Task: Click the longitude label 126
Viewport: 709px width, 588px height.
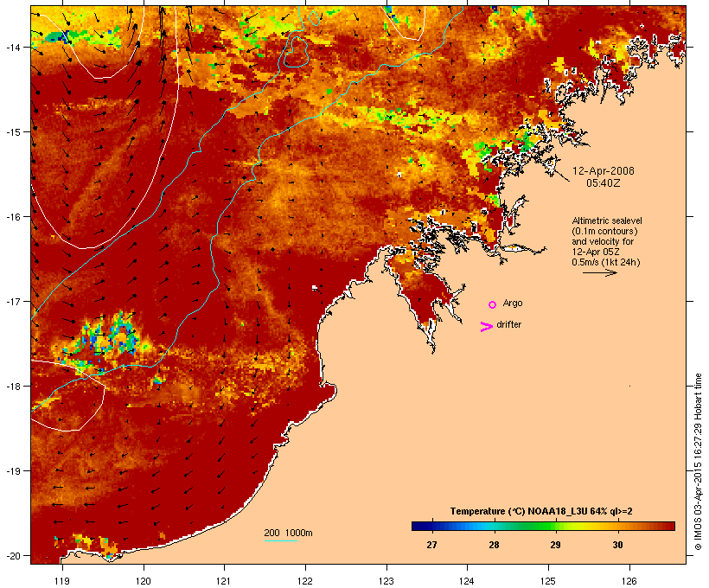Action: pyautogui.click(x=629, y=580)
